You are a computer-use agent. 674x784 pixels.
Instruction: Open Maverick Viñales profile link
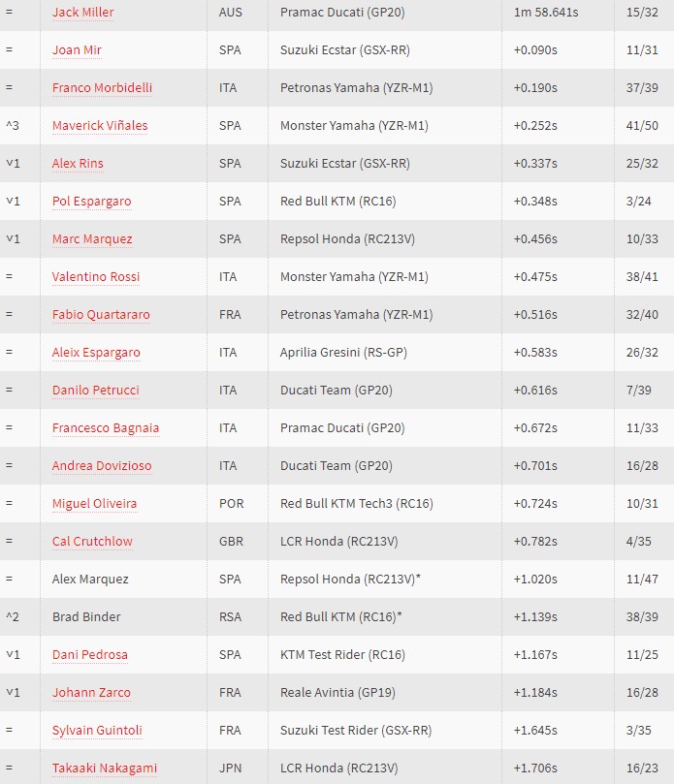[x=100, y=126]
